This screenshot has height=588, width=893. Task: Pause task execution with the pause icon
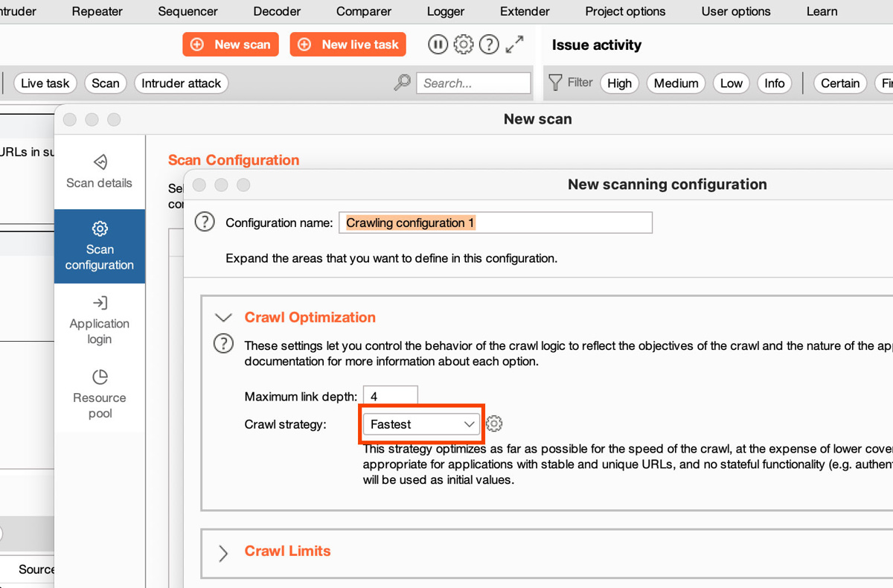pos(438,45)
